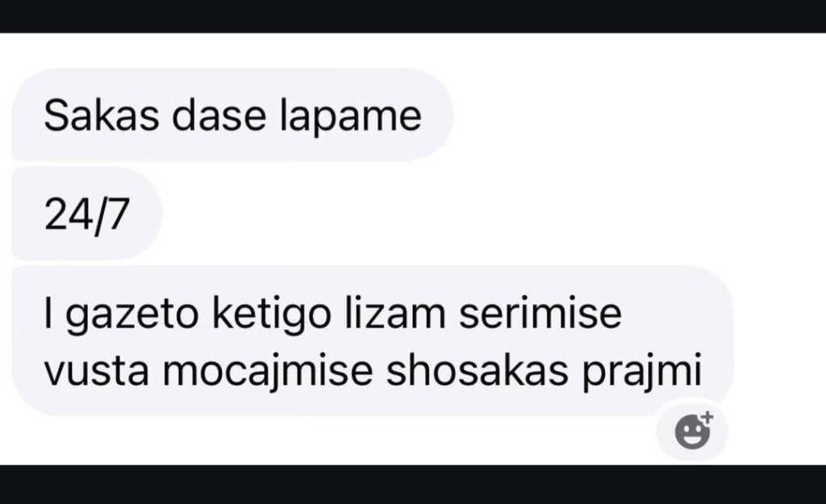Image resolution: width=826 pixels, height=504 pixels.
Task: Select the long third message bubble
Action: coord(373,341)
